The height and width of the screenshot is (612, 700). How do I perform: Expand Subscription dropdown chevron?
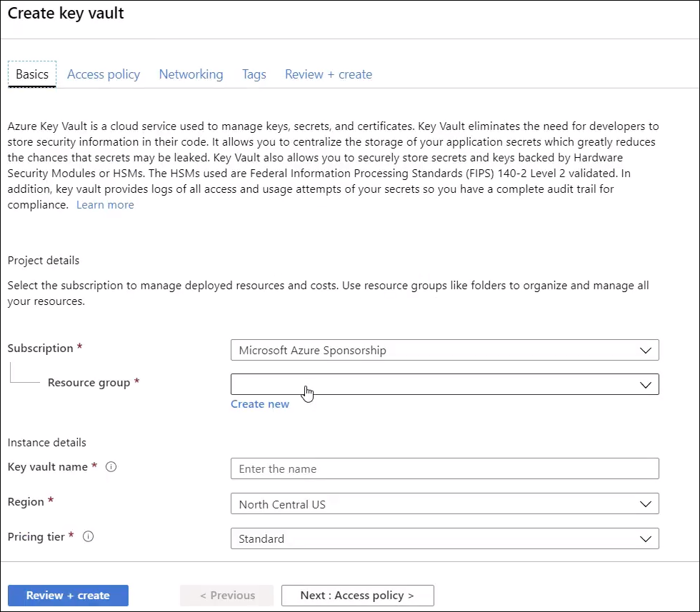coord(646,351)
